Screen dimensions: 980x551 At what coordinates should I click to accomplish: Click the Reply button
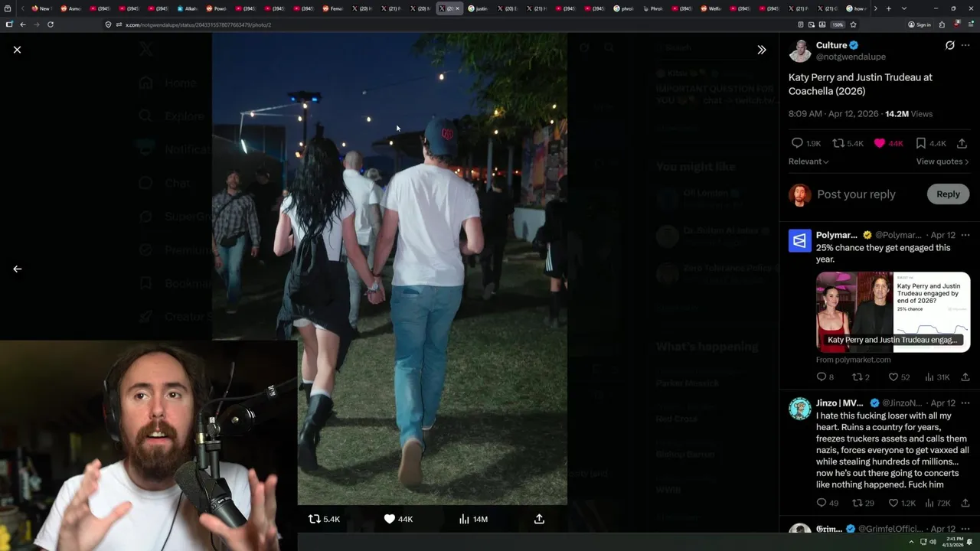coord(948,194)
